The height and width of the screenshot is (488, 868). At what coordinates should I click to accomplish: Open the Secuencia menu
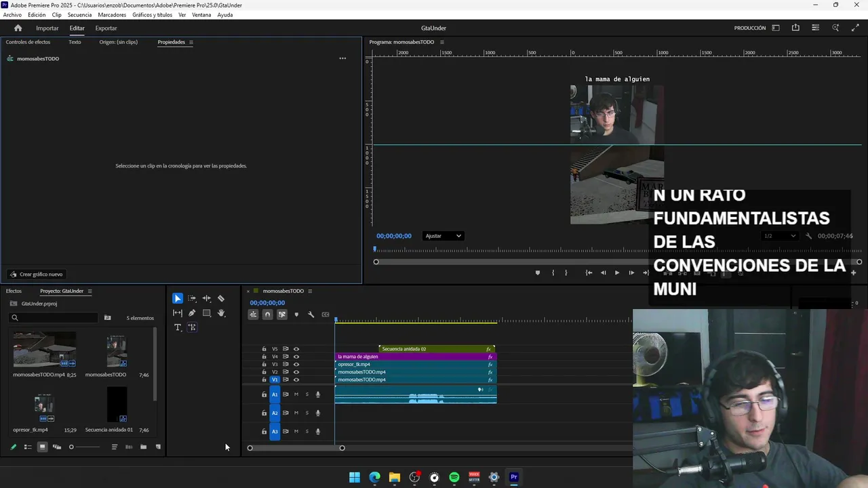[79, 15]
